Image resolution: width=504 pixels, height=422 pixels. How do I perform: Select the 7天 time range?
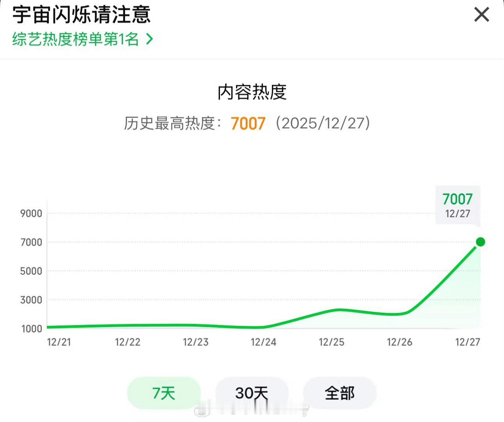[x=164, y=393]
